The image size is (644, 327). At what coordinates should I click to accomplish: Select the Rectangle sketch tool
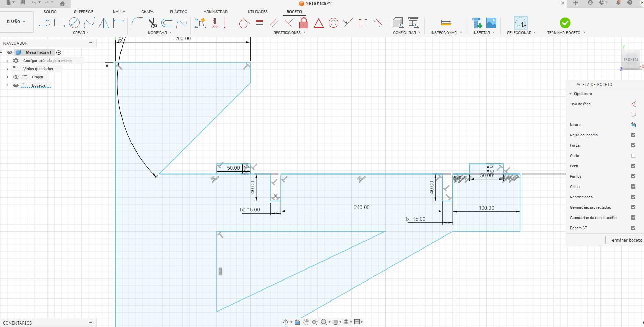point(59,23)
